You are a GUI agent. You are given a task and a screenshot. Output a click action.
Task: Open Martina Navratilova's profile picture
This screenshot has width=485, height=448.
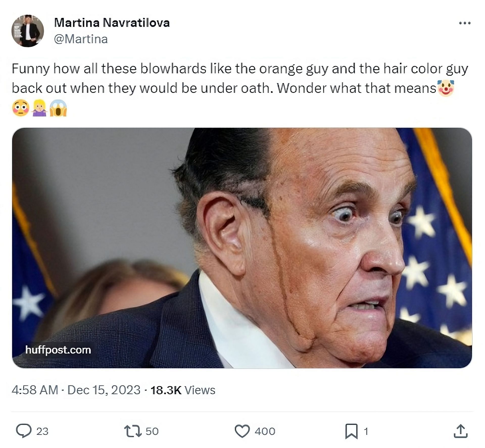[x=28, y=31]
